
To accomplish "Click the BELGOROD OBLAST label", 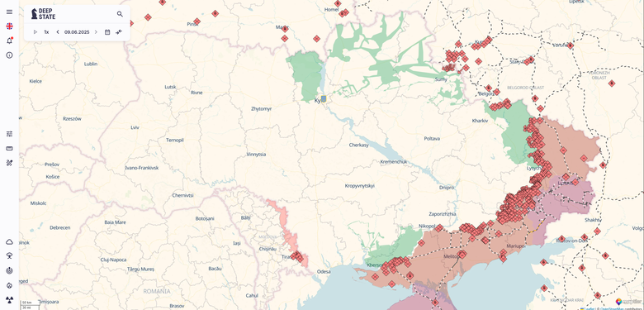I will (526, 88).
